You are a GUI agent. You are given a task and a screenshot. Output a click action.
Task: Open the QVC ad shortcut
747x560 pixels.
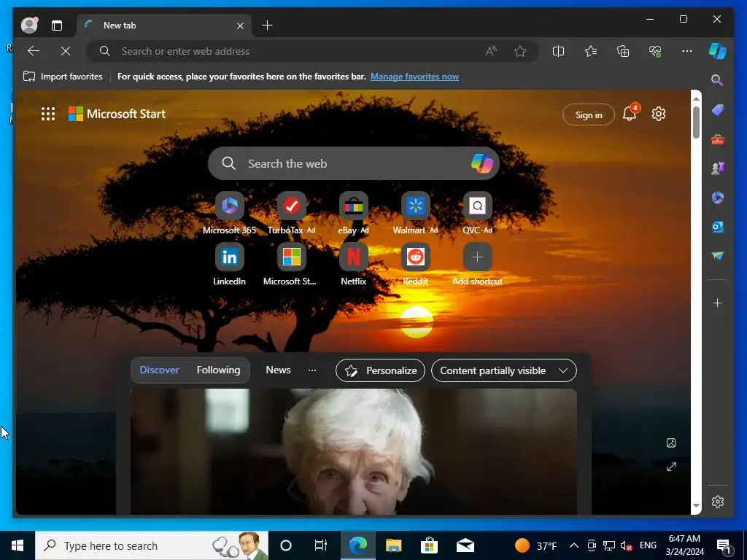[477, 214]
